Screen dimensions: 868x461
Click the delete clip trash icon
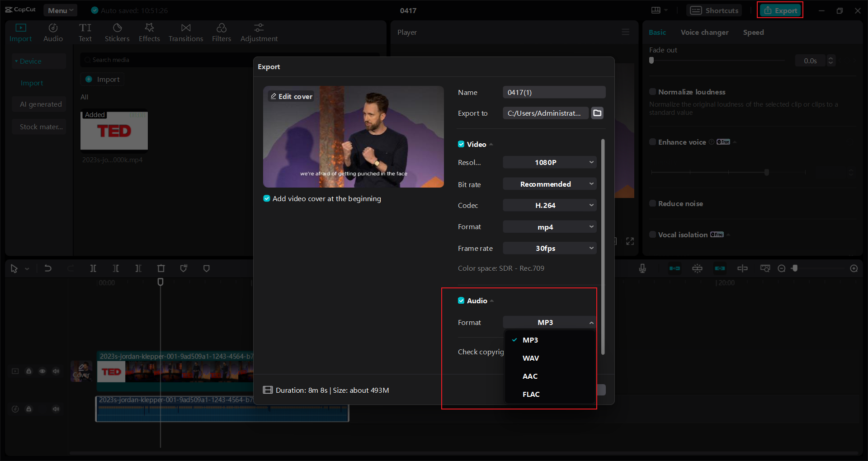[161, 268]
